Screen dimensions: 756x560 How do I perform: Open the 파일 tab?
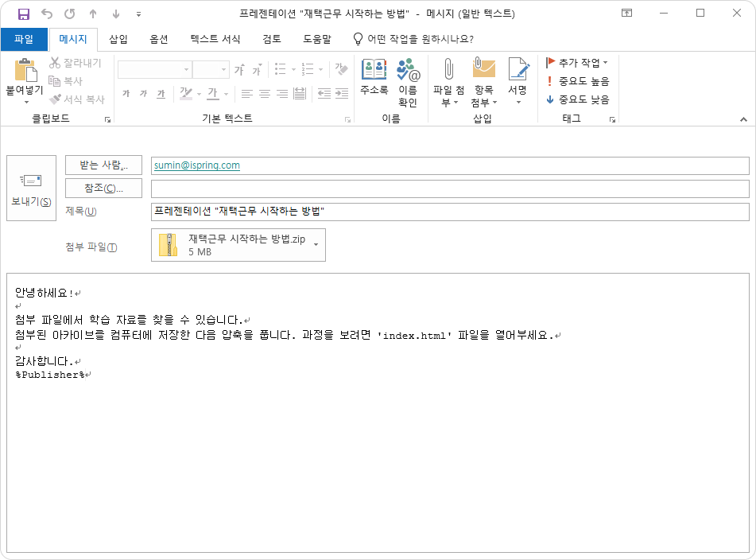coord(24,39)
